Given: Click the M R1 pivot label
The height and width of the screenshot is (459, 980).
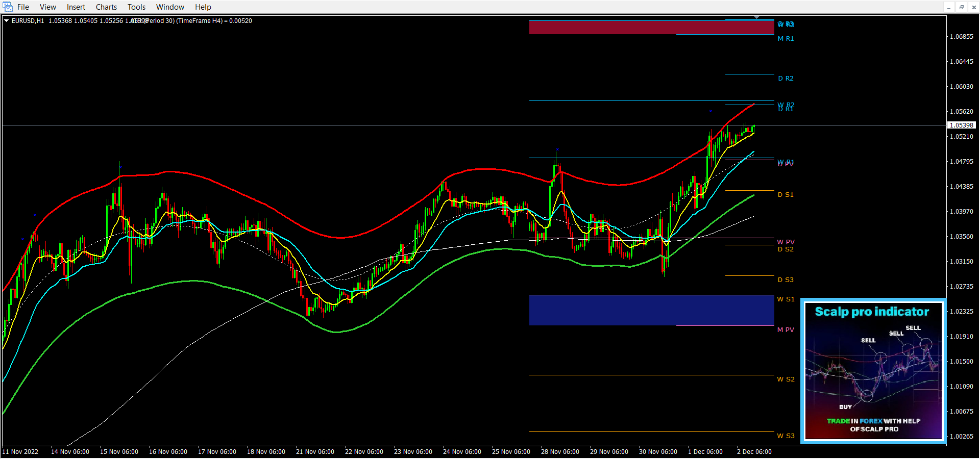Looking at the screenshot, I should point(786,39).
